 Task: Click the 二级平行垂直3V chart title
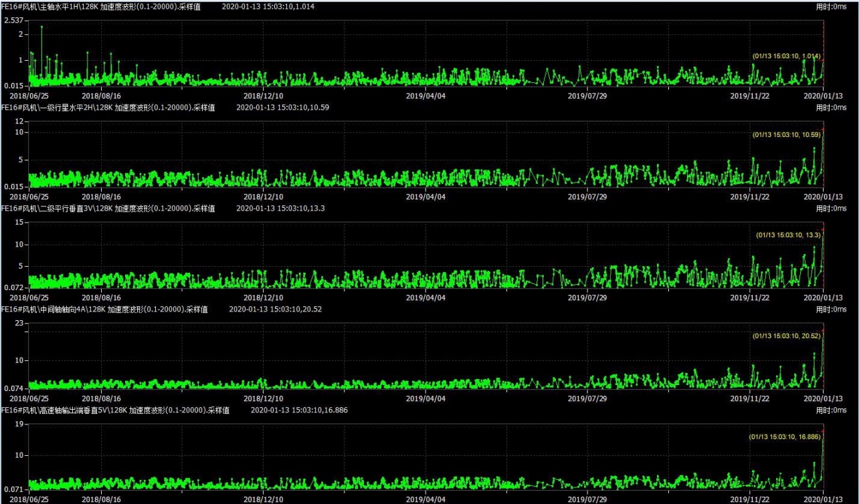coord(107,209)
